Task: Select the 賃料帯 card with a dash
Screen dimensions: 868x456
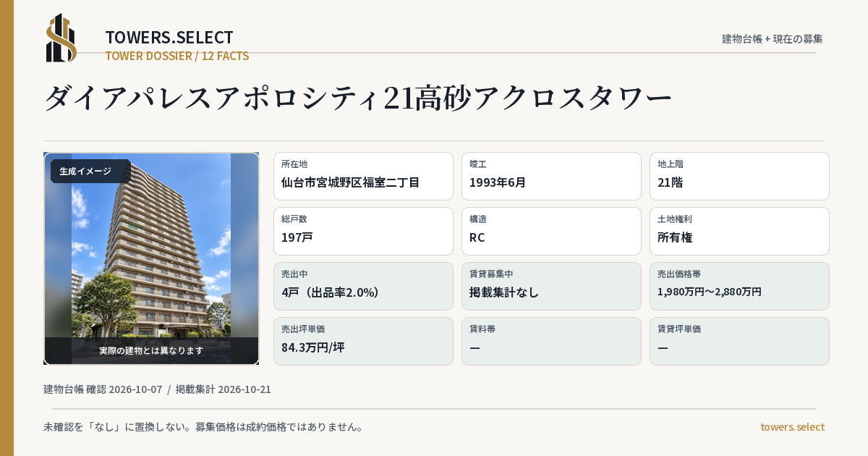Action: 551,341
